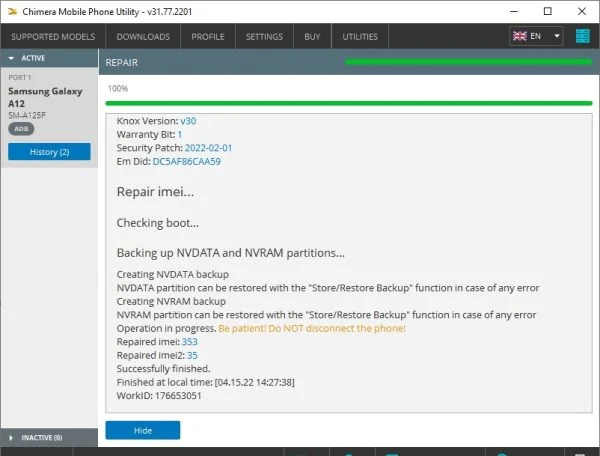Collapse the ACTIVE devices section
Image resolution: width=600 pixels, height=456 pixels.
12,58
